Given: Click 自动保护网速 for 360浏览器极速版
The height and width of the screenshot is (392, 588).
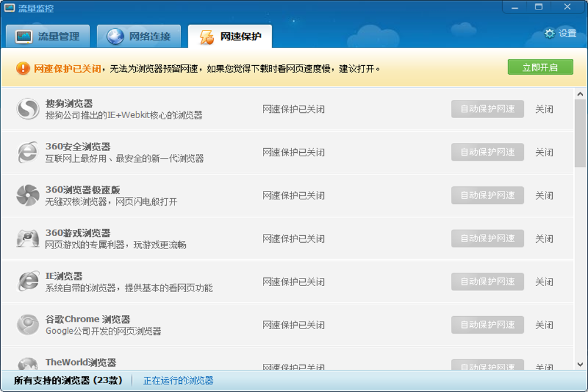Looking at the screenshot, I should (x=487, y=195).
